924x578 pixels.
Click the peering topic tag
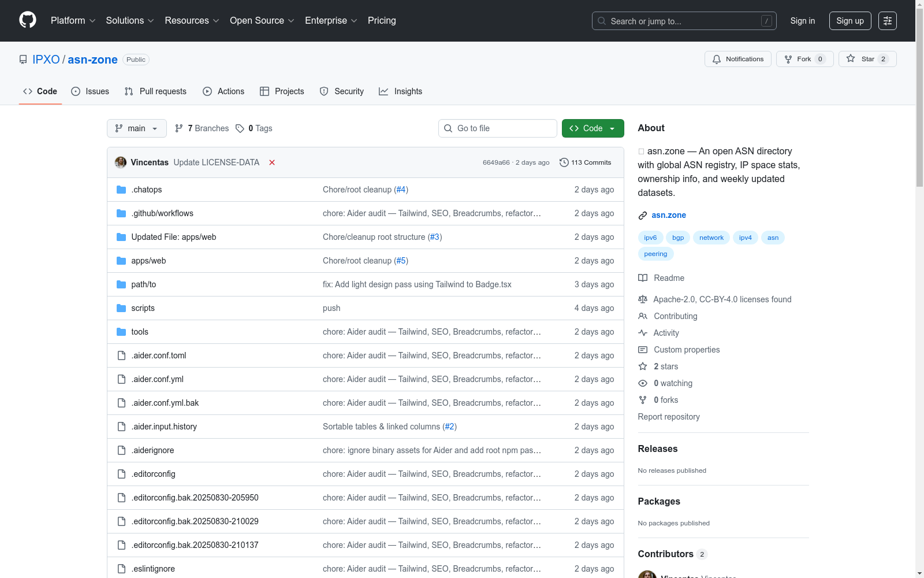coord(655,254)
